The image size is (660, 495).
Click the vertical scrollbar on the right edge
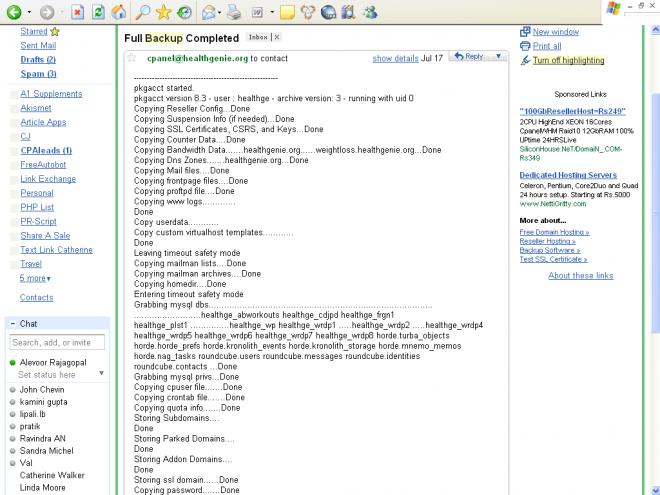[655, 212]
